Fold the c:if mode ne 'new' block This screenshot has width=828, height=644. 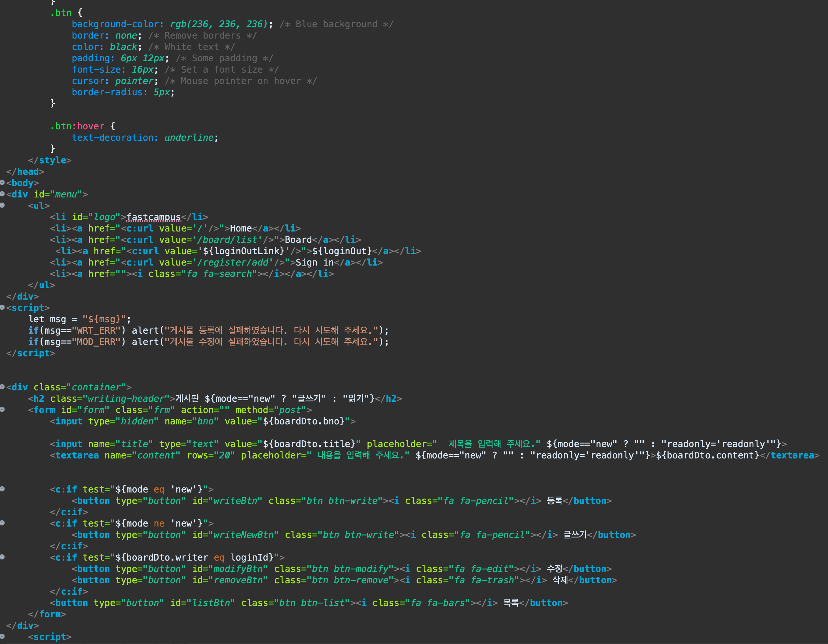pyautogui.click(x=2, y=523)
